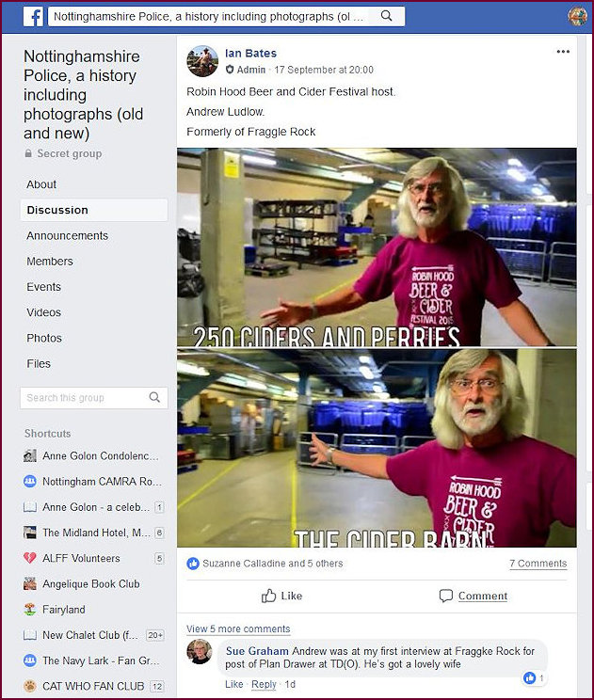
Task: Click the Comment speech bubble button
Action: click(x=473, y=596)
